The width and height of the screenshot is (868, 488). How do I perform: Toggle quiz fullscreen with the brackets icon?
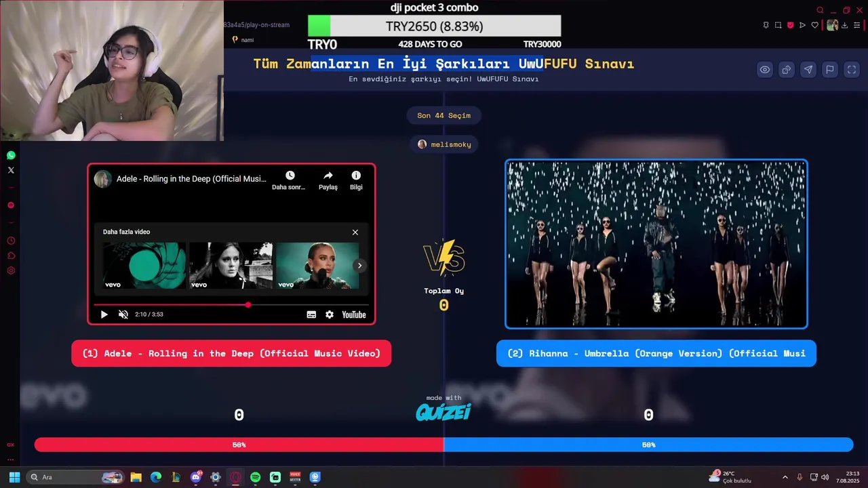pos(852,69)
